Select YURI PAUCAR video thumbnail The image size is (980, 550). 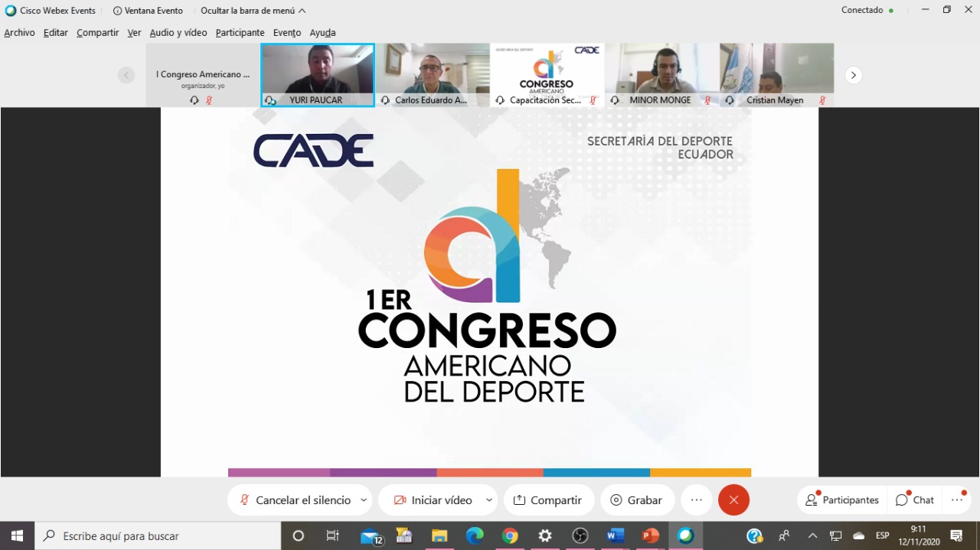point(317,74)
